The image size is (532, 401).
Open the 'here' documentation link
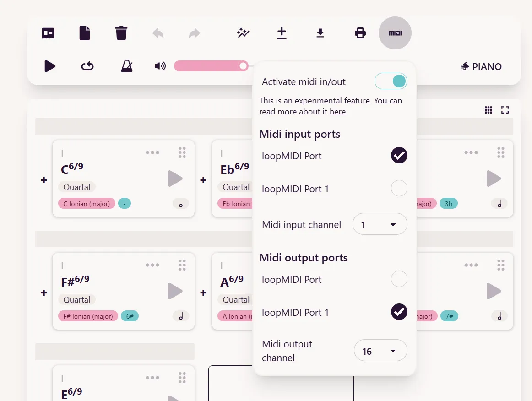tap(337, 112)
